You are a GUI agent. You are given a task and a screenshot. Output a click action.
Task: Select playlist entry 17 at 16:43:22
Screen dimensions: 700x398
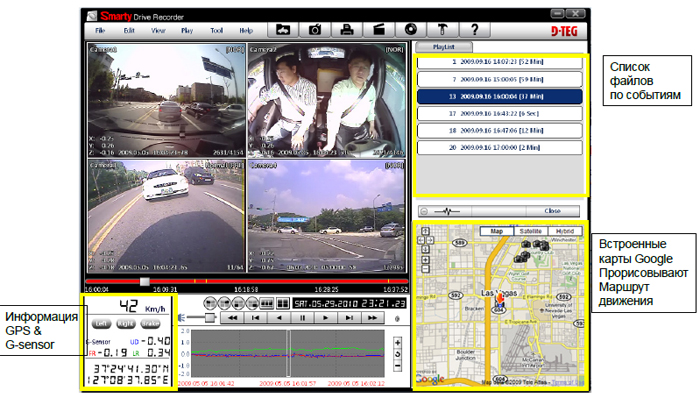point(500,113)
